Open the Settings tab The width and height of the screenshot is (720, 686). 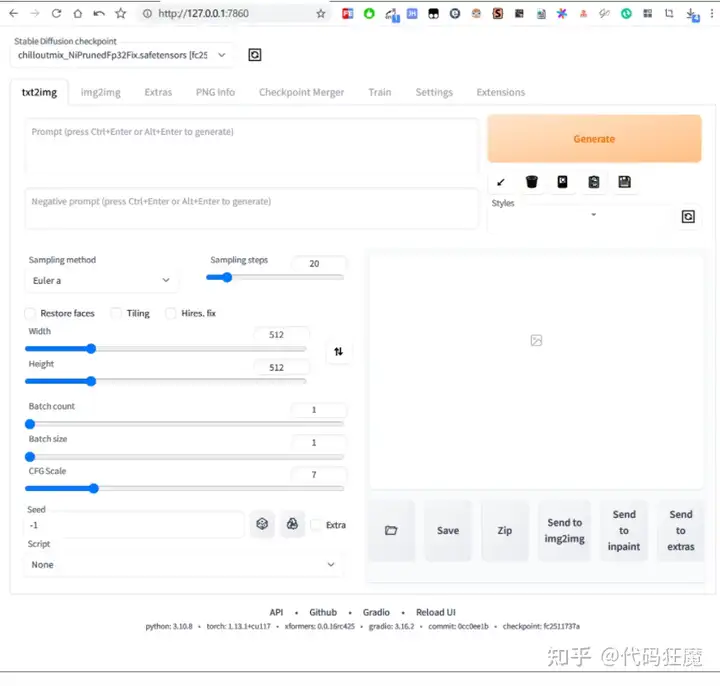tap(434, 92)
